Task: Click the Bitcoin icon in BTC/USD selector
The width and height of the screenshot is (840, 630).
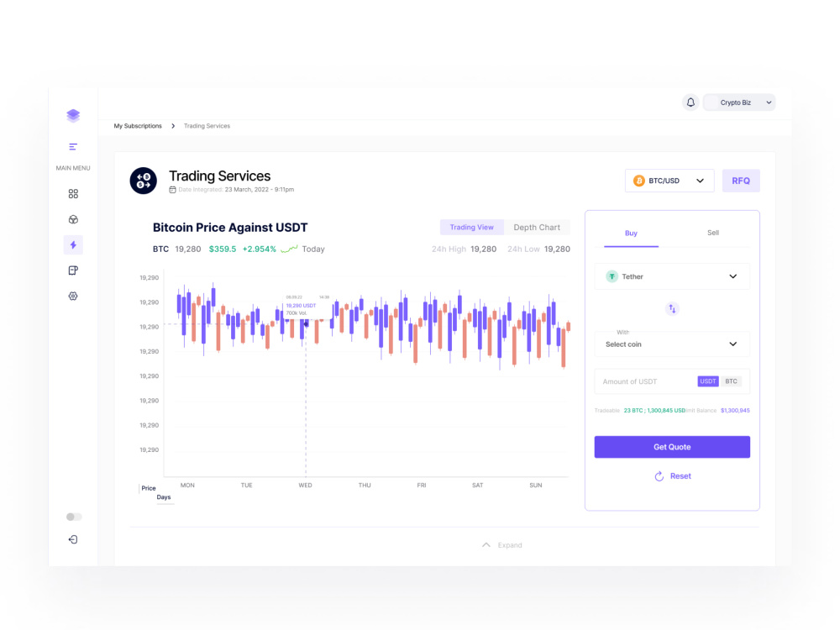Action: (x=638, y=181)
